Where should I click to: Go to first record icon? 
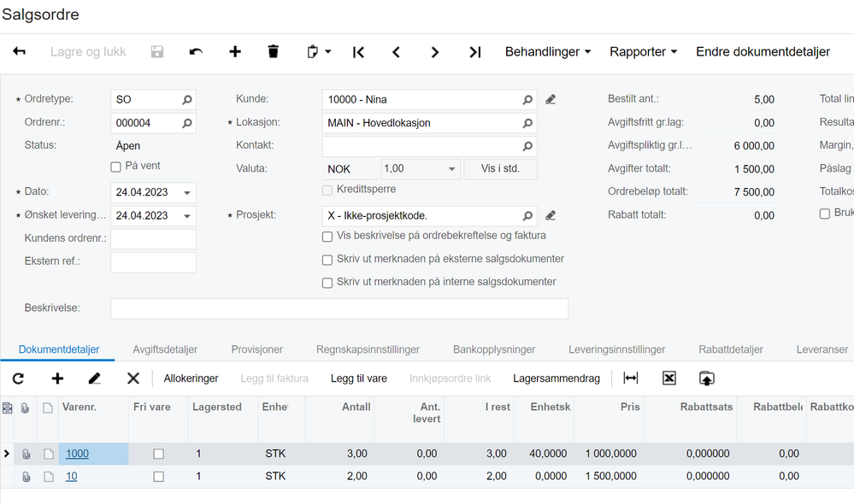coord(358,52)
